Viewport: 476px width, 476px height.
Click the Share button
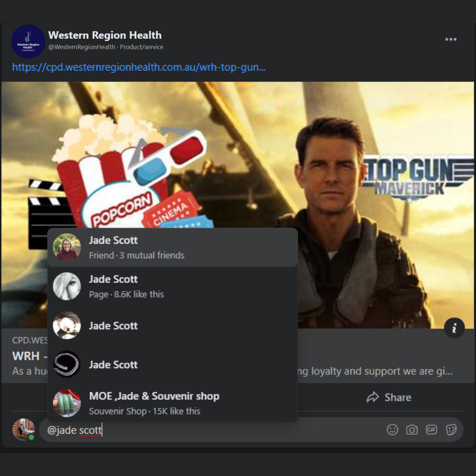click(x=389, y=398)
